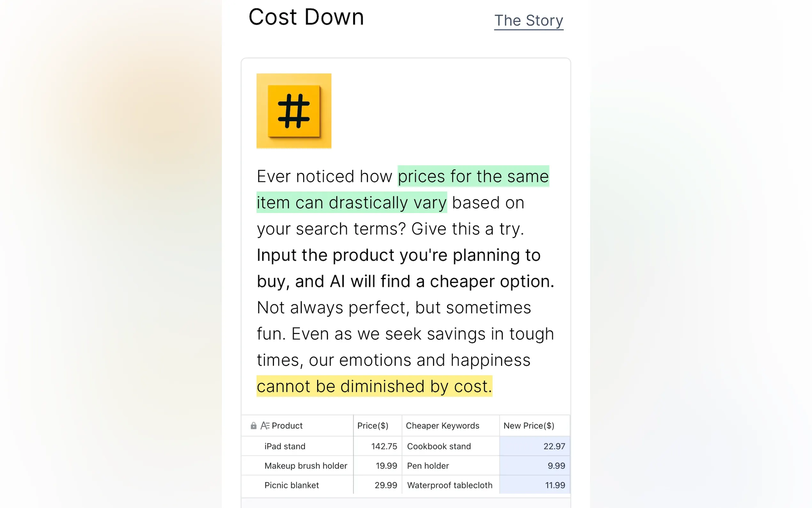Click the lock icon beside Product header

click(254, 426)
